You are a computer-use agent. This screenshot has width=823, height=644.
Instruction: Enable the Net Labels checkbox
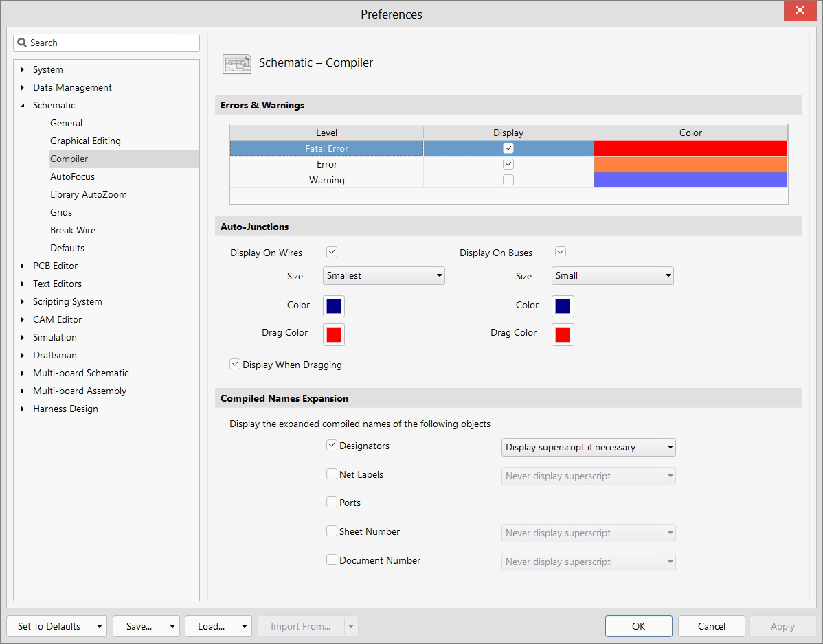[x=332, y=474]
